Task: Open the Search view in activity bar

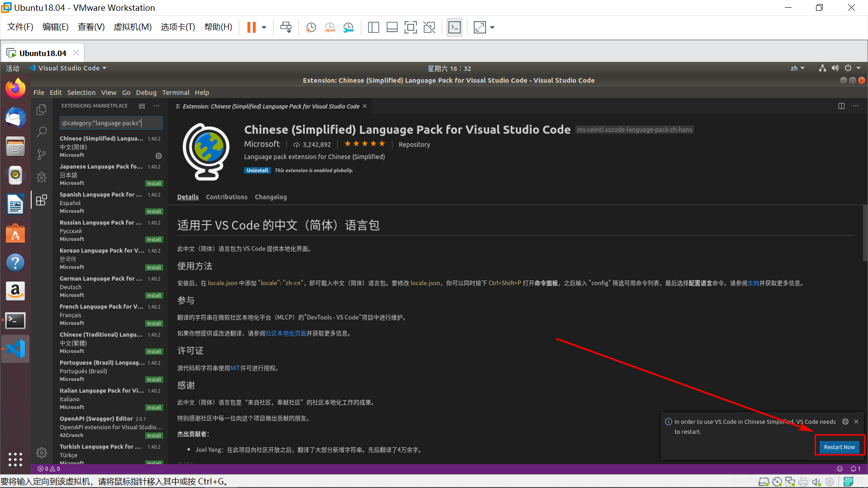Action: tap(42, 132)
